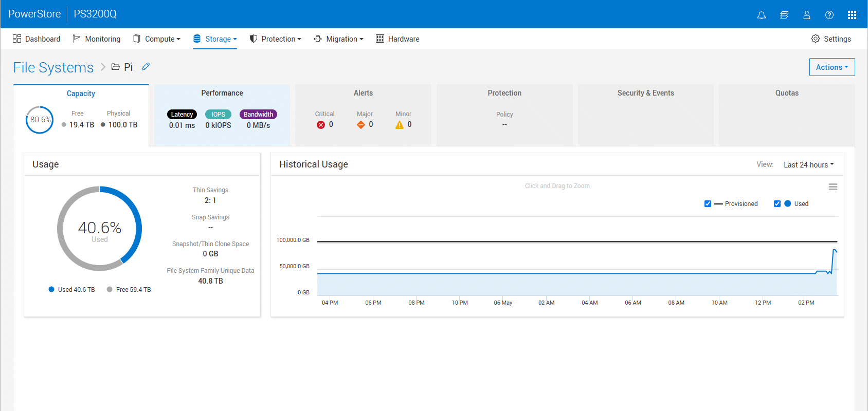Screen dimensions: 868x411
Task: Click the PS3200Q cluster name
Action: 95,14
